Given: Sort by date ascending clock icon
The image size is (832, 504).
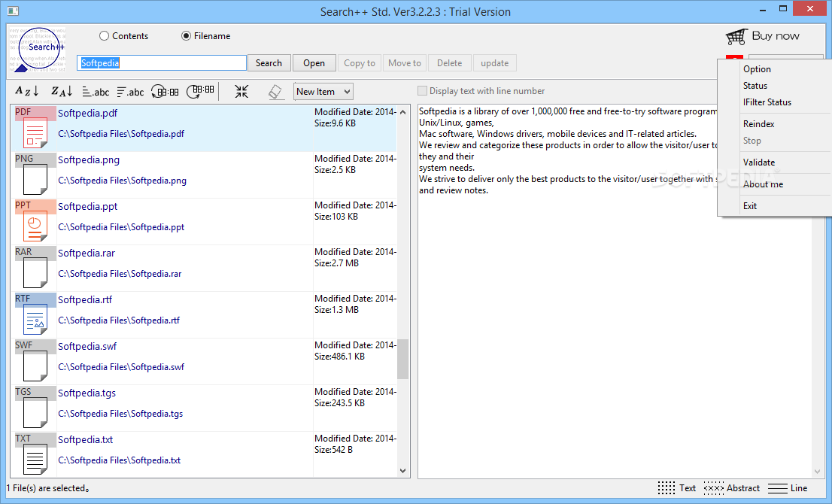Looking at the screenshot, I should point(165,91).
